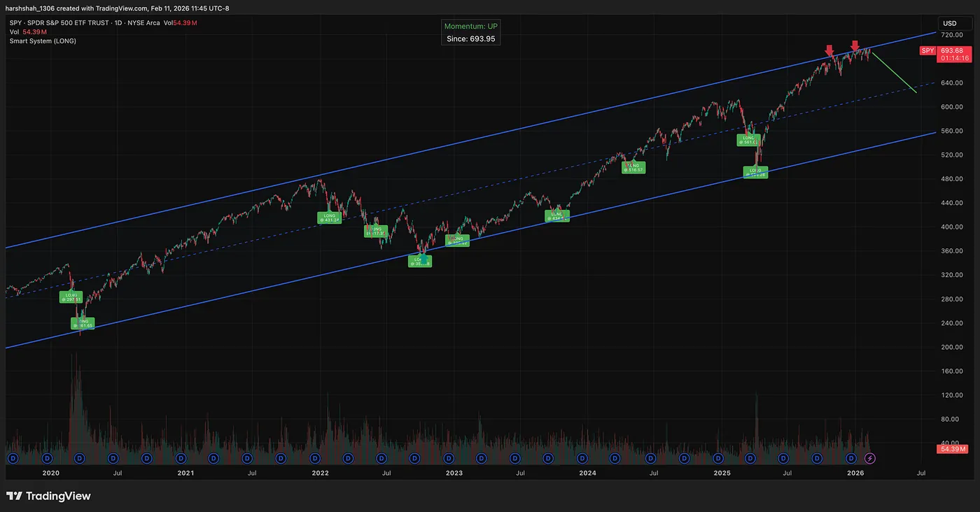Click the 2026 label on the time axis

(856, 474)
